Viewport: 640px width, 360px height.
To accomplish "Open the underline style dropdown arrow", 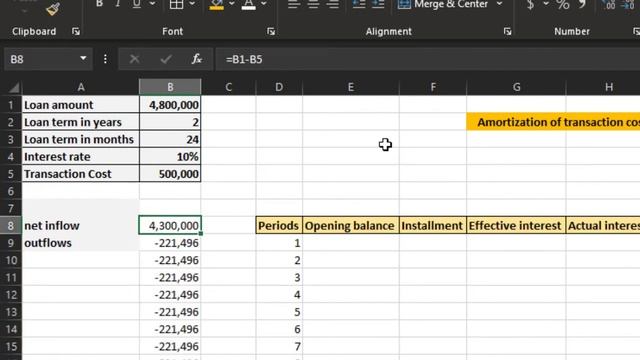I will 152,4.
